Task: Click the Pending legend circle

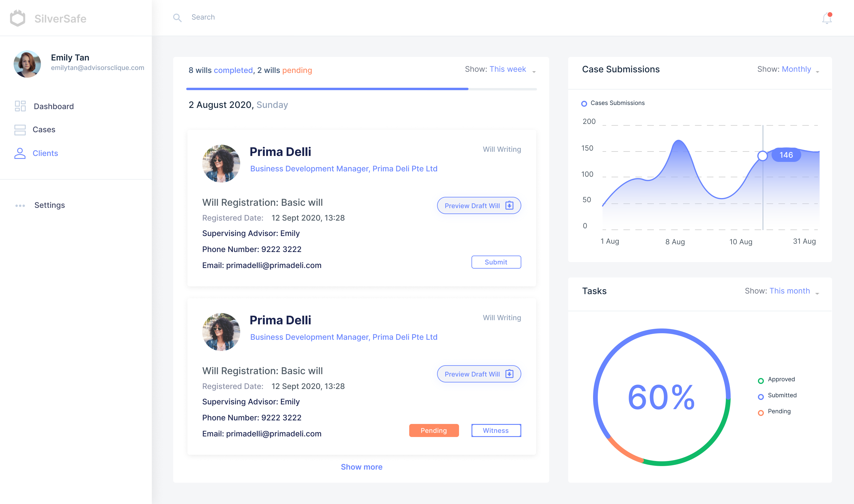Action: point(761,413)
